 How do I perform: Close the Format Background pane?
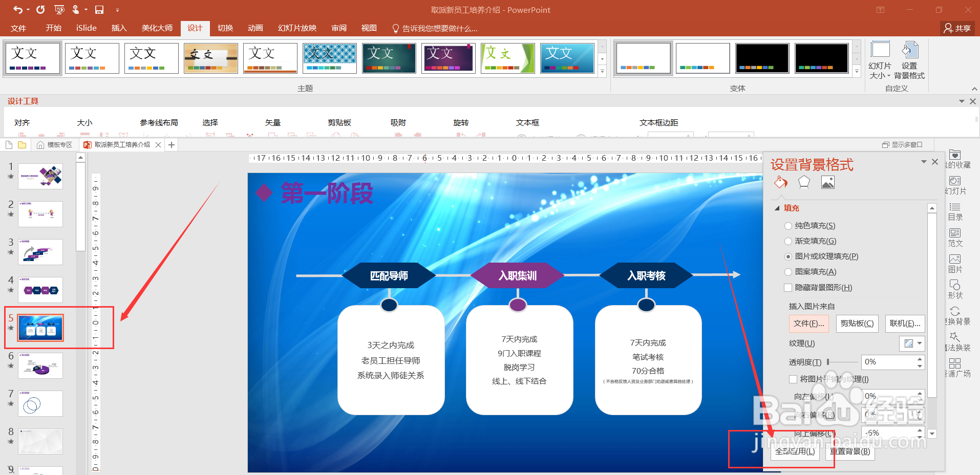(935, 162)
